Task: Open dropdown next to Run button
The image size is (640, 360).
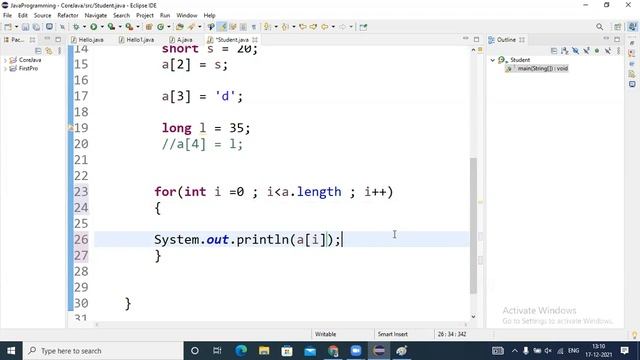Action: tap(102, 27)
